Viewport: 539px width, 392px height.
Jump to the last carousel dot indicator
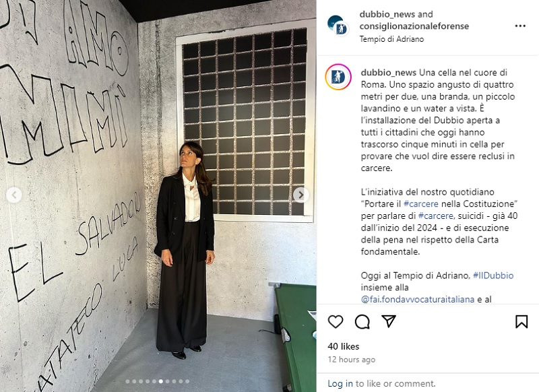[x=187, y=381]
